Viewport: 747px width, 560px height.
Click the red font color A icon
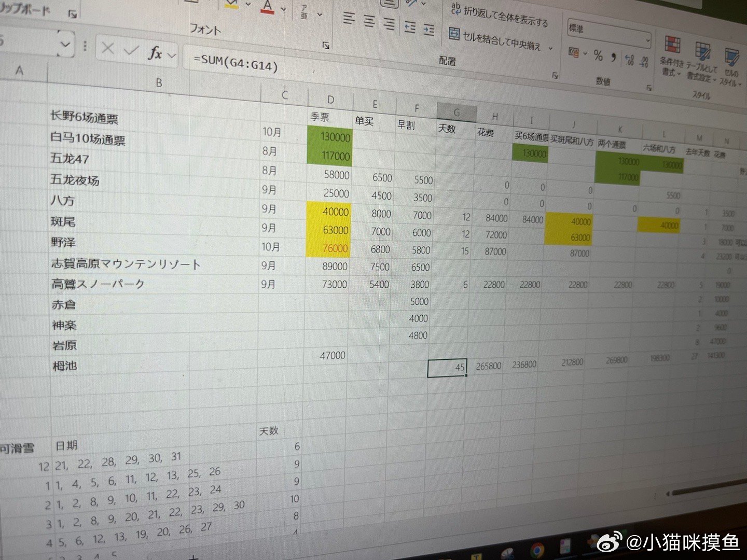coord(268,7)
